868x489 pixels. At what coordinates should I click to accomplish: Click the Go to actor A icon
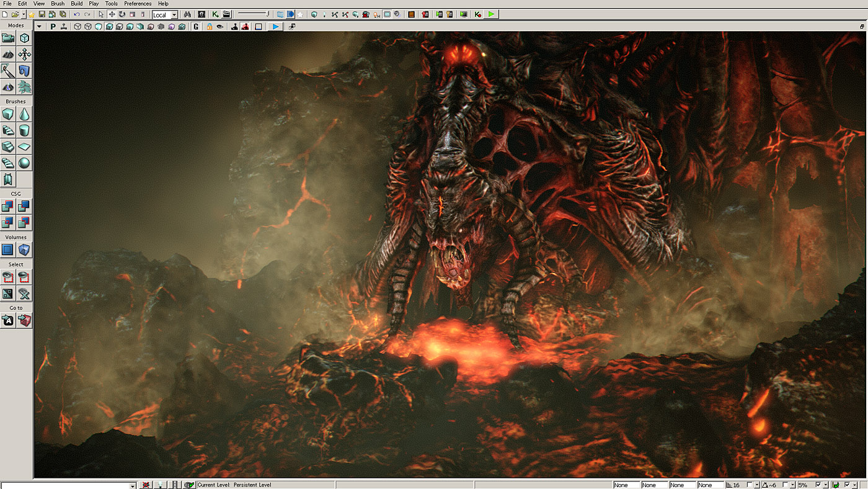point(8,321)
